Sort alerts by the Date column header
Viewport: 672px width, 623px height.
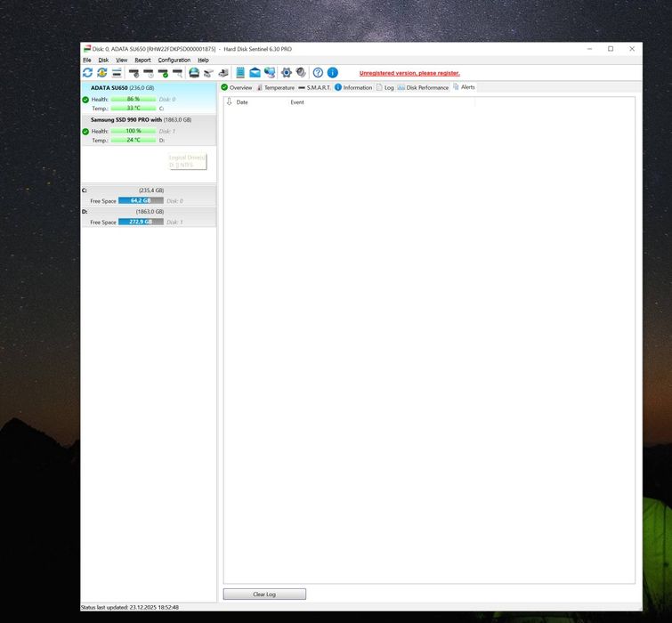242,102
